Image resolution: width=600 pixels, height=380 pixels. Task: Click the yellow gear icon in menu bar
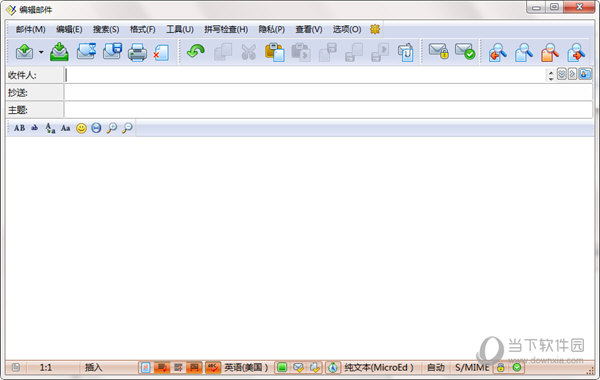(375, 29)
